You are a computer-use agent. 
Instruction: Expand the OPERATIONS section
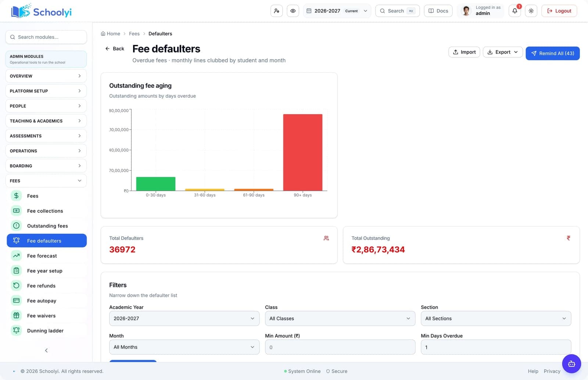click(46, 151)
